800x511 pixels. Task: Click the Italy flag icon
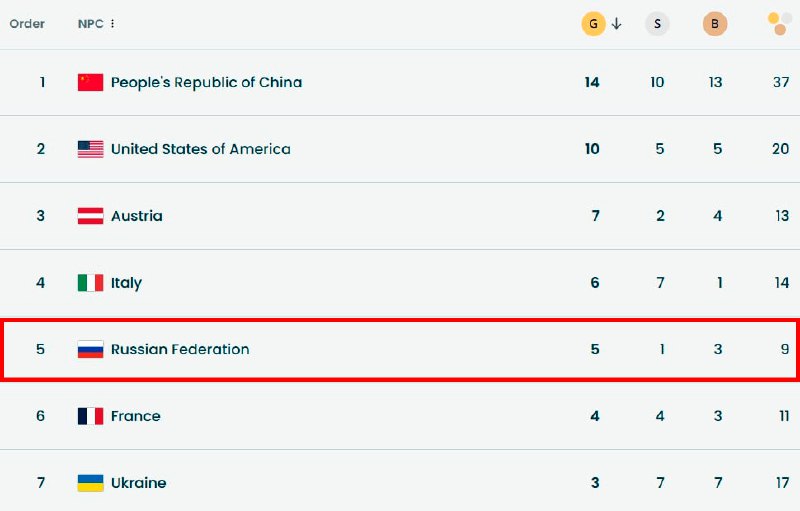tap(91, 283)
